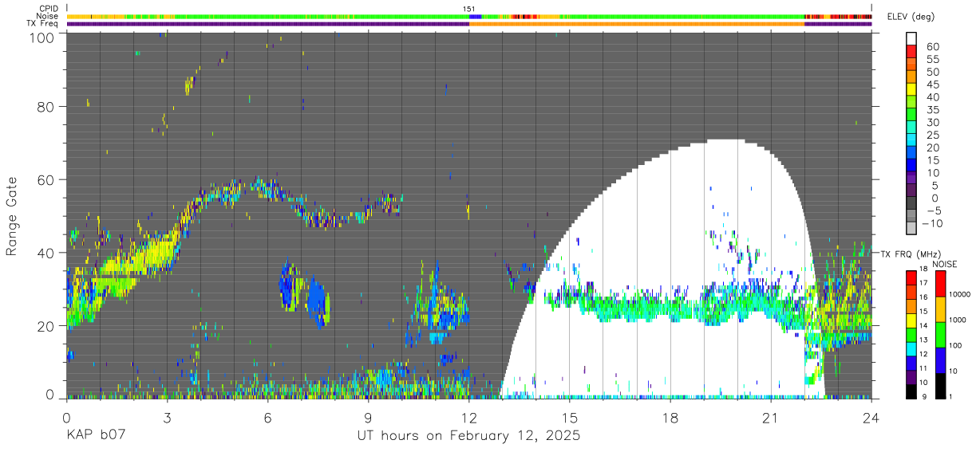Viewport: 980px width, 452px height.
Task: Click the 'ELEV (deg)' color scale title
Action: tap(911, 17)
